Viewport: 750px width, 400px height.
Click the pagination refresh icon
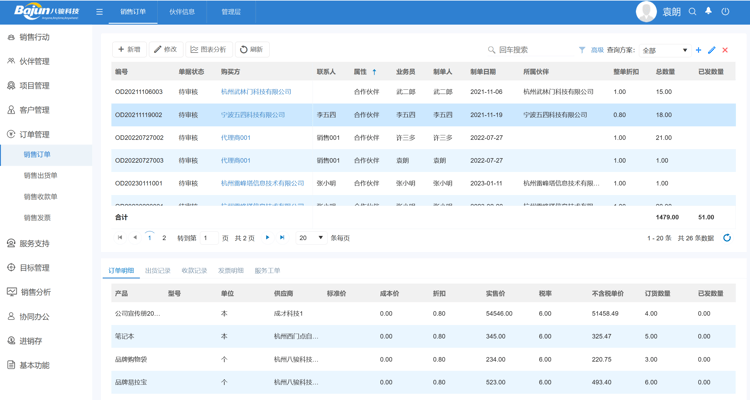tap(727, 238)
